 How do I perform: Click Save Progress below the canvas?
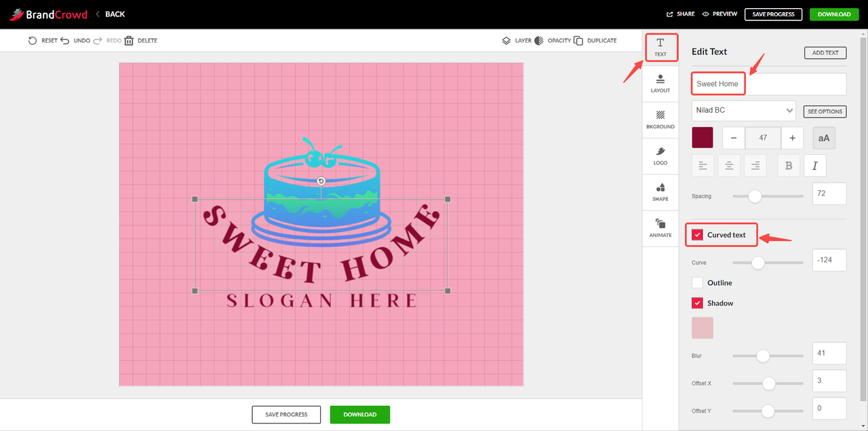pos(286,414)
